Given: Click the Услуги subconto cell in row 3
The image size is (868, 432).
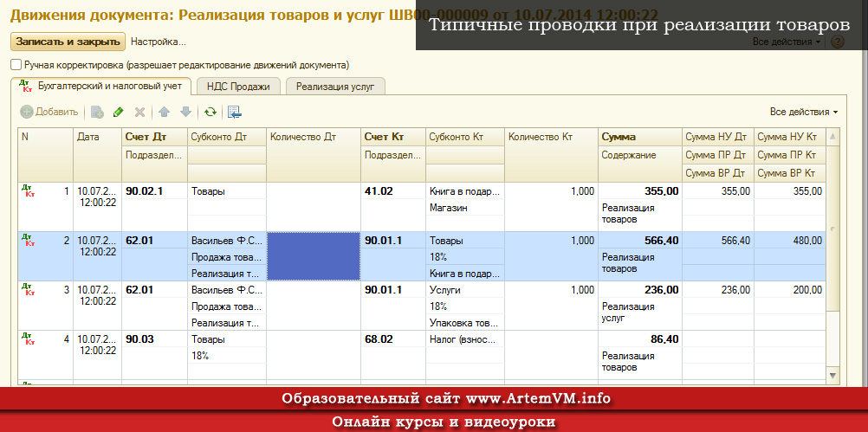Looking at the screenshot, I should [465, 290].
